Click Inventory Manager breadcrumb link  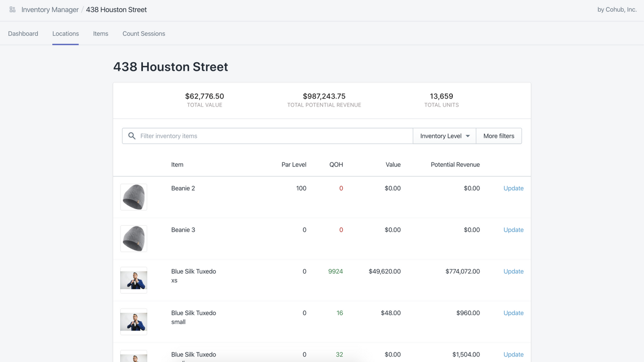[x=50, y=10]
